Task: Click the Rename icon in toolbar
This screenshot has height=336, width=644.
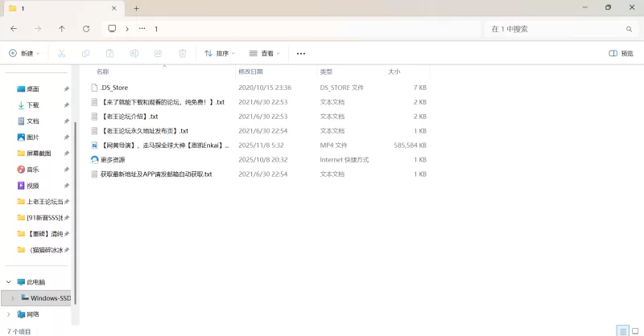Action: coord(134,53)
